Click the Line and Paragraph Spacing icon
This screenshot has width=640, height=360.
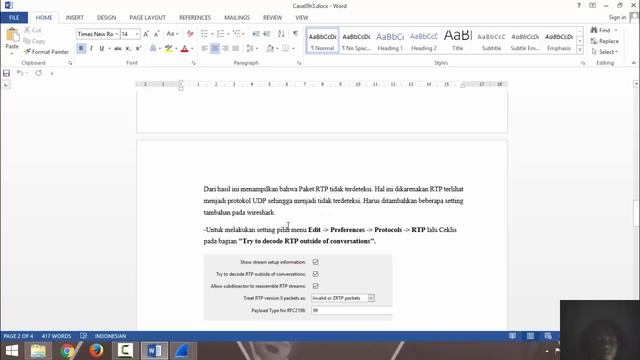pos(250,49)
